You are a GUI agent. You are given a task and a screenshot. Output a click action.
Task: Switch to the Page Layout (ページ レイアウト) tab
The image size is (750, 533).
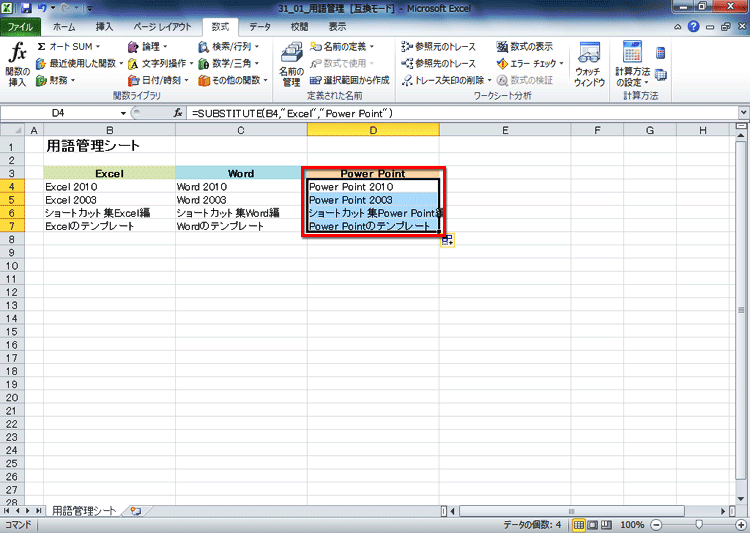pos(162,27)
